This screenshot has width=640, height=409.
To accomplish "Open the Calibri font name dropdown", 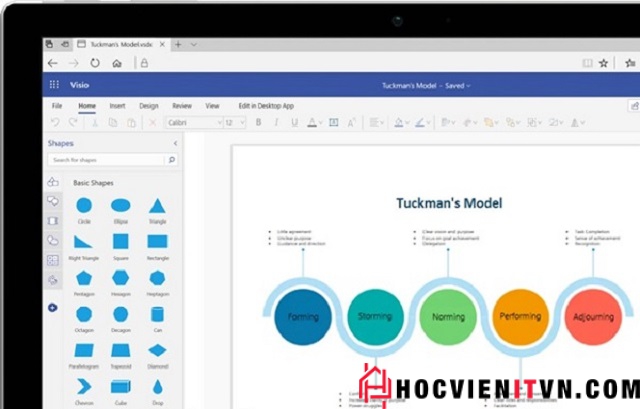I will (x=193, y=122).
